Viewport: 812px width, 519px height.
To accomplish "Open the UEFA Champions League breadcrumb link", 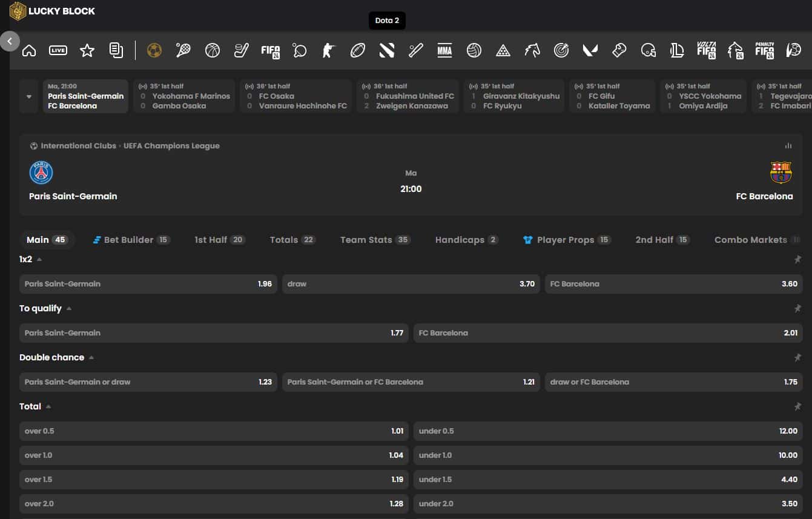I will tap(171, 146).
